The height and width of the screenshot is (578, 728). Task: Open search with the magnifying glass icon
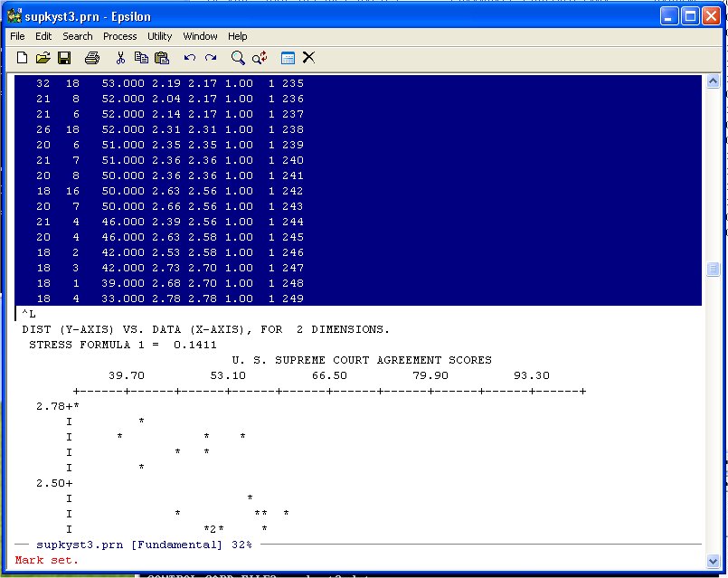tap(238, 58)
